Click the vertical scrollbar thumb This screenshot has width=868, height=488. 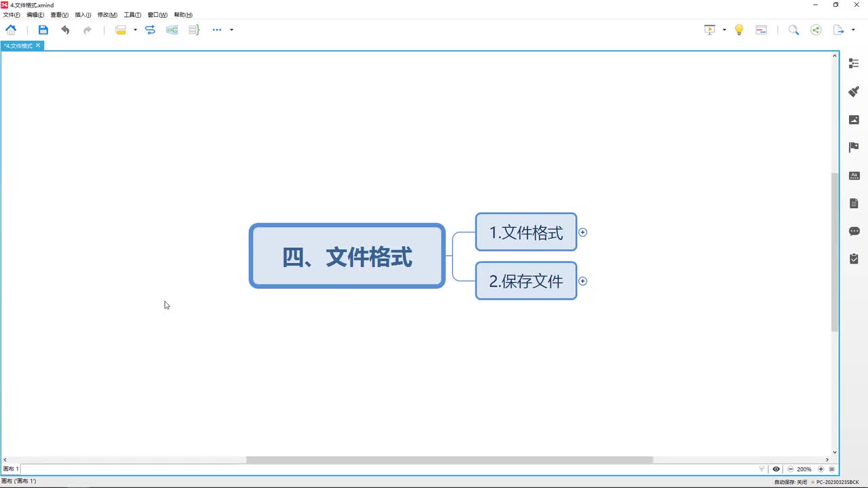(835, 251)
